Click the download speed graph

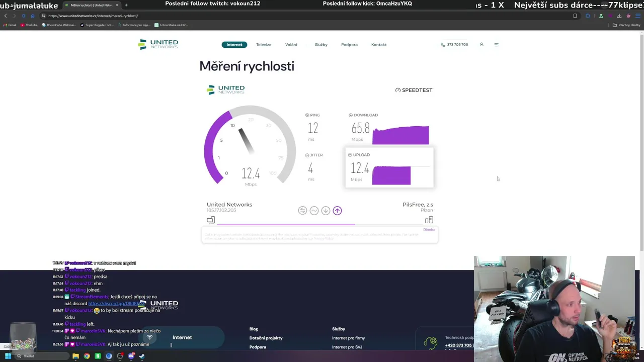coord(400,135)
